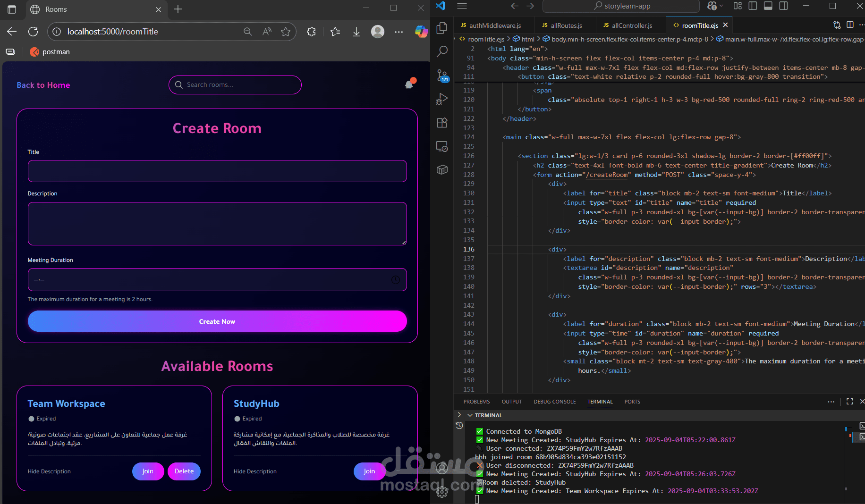Open a new browser tab
865x504 pixels.
[x=178, y=9]
